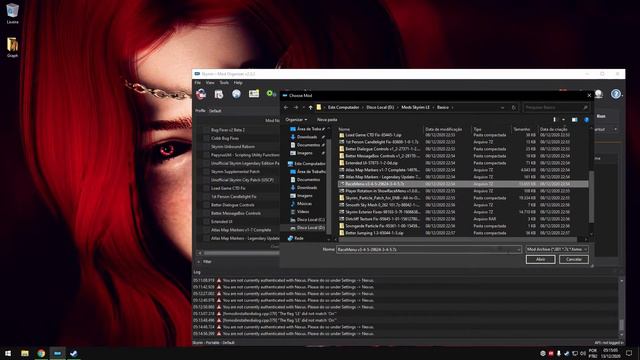Screen dimensions: 640x360
Task: Click the Abrir button
Action: pyautogui.click(x=540, y=259)
